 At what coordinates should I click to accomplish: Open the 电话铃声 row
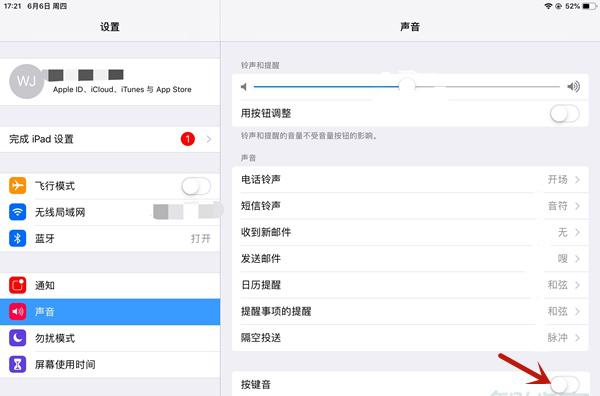pyautogui.click(x=410, y=179)
